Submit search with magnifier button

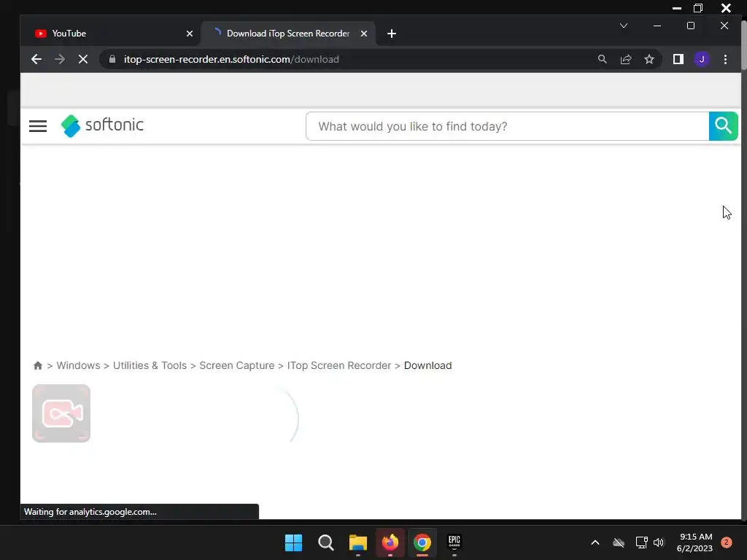[723, 126]
